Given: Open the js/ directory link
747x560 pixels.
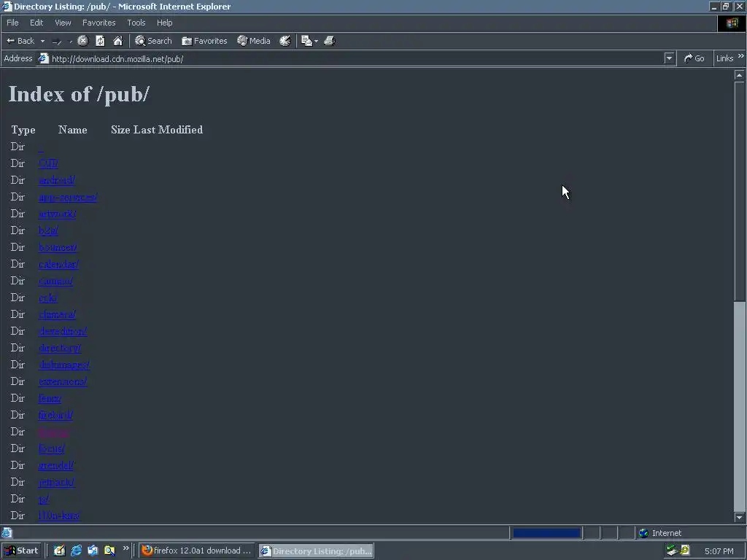Looking at the screenshot, I should coord(44,499).
